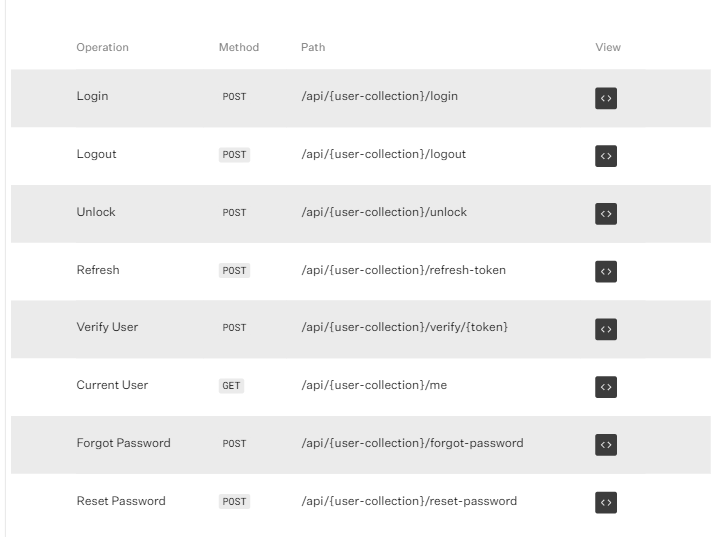Click the Forgot Password operation label

tap(123, 443)
